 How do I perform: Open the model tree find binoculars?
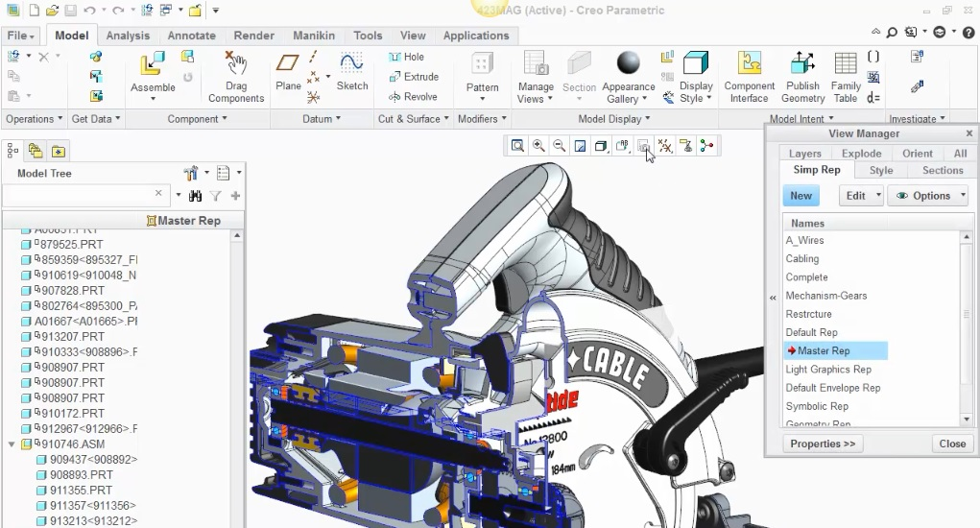tap(195, 196)
